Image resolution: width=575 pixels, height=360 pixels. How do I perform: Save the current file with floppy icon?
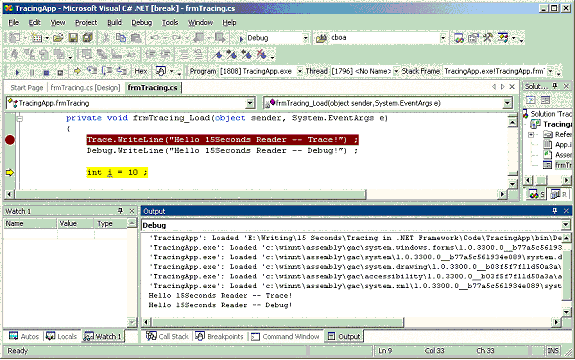click(x=73, y=38)
